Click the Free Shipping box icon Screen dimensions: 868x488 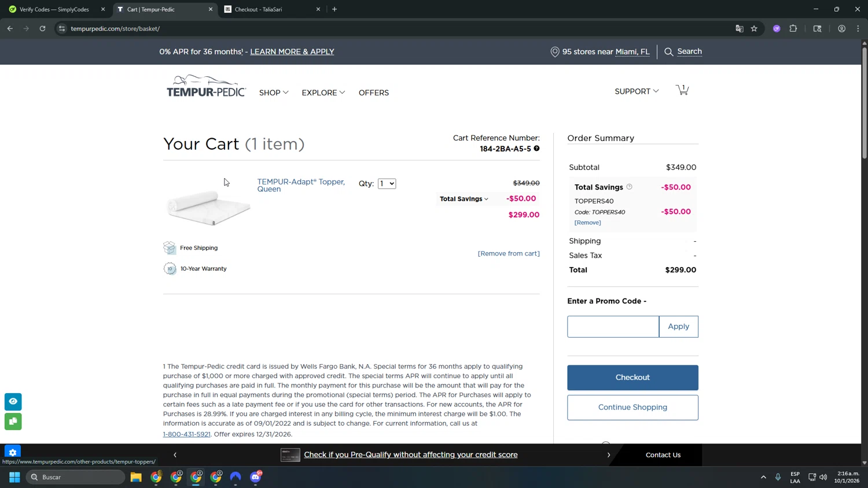(170, 248)
